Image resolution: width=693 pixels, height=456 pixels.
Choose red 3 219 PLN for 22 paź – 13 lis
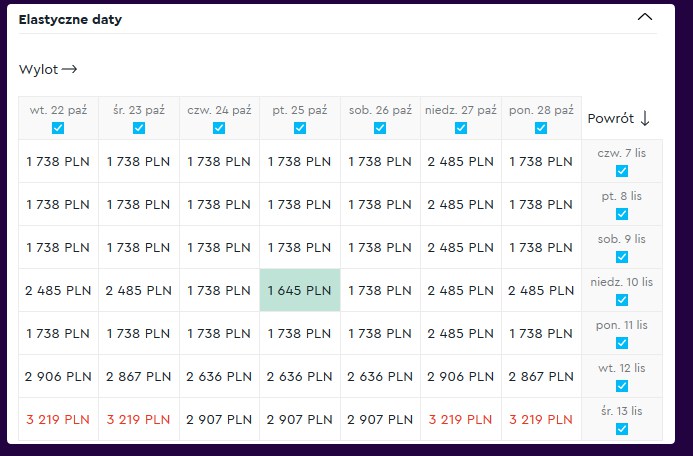58,419
